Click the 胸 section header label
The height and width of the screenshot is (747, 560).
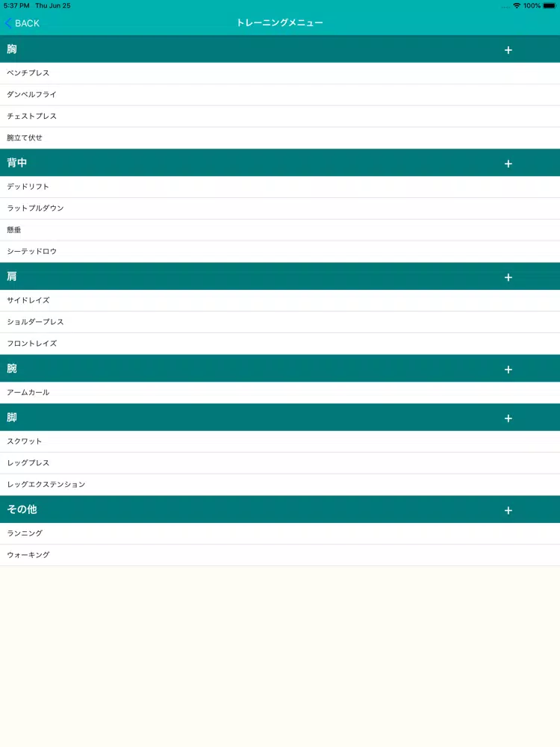click(x=12, y=49)
